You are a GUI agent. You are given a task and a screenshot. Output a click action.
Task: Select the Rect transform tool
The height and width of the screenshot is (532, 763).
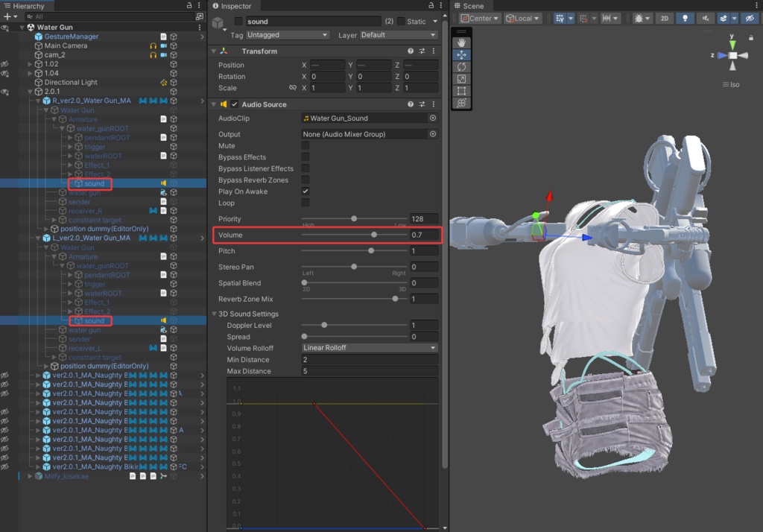[x=461, y=91]
